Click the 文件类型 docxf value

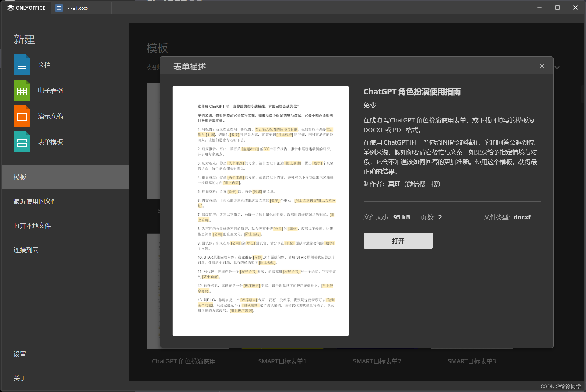pos(522,217)
